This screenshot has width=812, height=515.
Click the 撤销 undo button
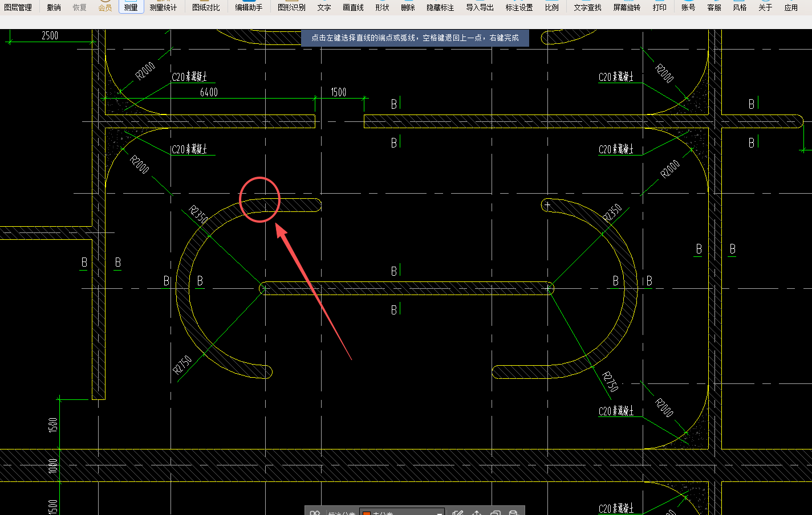(54, 7)
